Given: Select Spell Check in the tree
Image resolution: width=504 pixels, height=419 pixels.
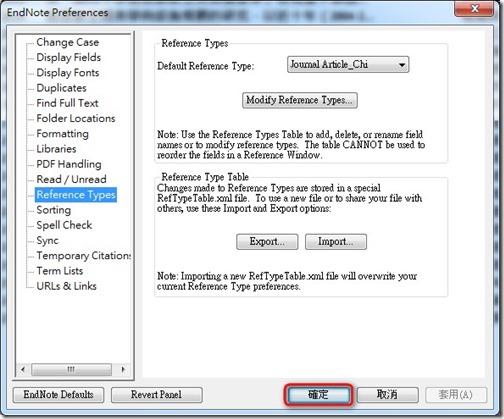Looking at the screenshot, I should tap(64, 225).
